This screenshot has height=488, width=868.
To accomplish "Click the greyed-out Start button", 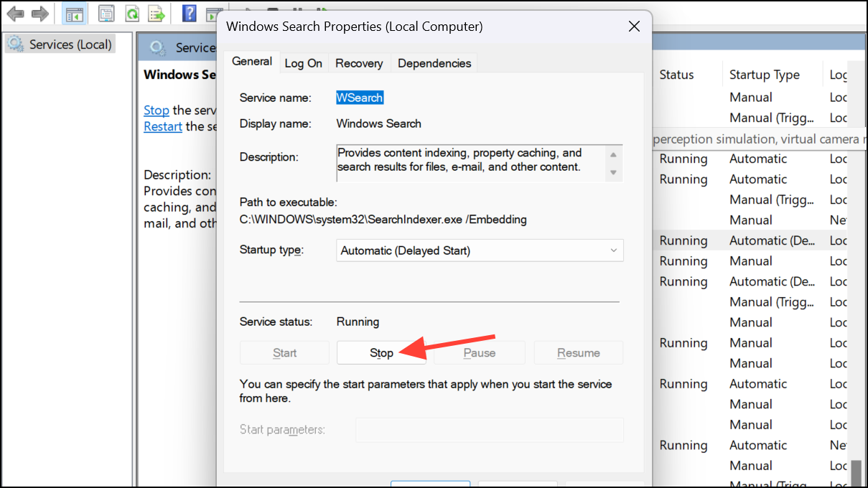I will pyautogui.click(x=284, y=352).
